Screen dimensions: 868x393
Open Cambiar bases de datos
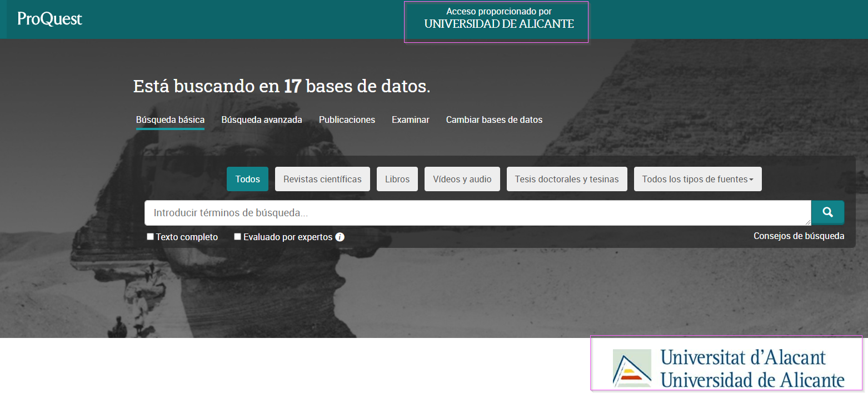pyautogui.click(x=494, y=120)
